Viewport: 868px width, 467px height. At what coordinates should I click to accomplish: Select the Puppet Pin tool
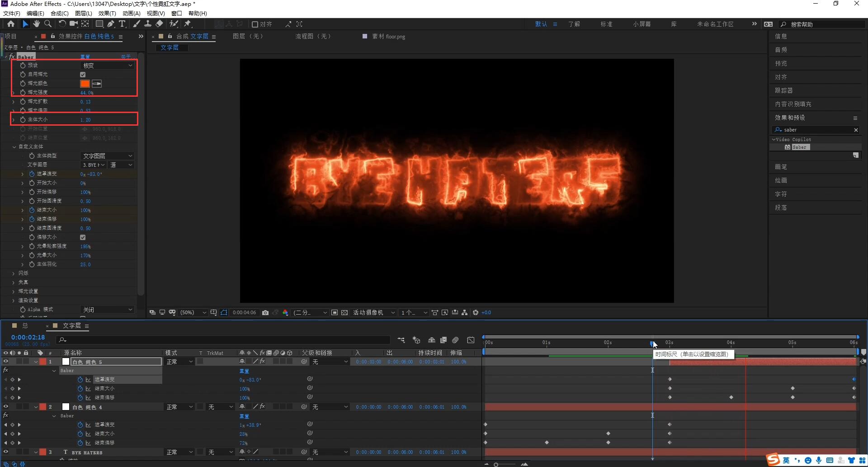tap(188, 24)
